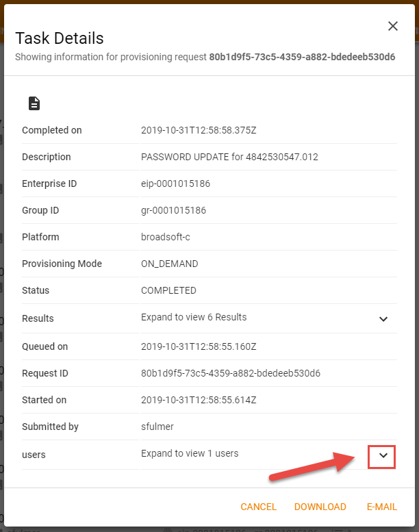Click the 'Expand to view 1 users' text
The image size is (419, 532).
click(x=190, y=453)
